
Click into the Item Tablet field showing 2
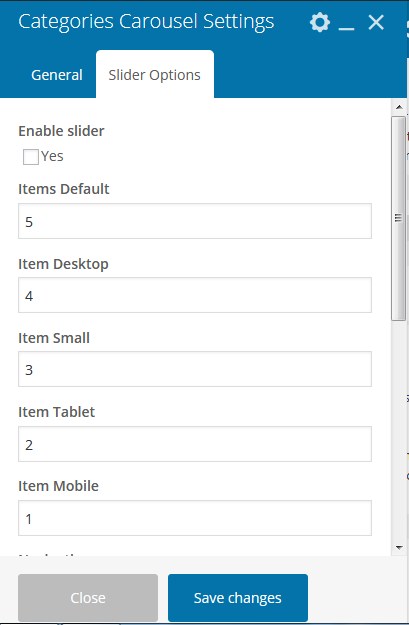click(195, 444)
